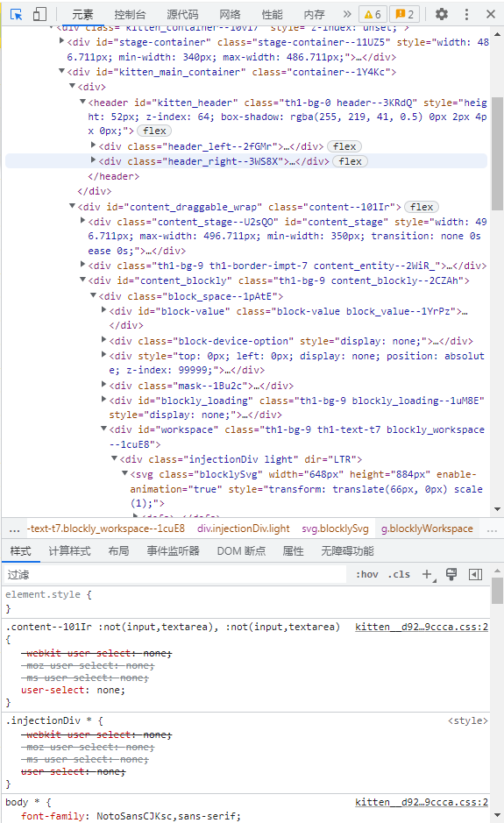The height and width of the screenshot is (823, 504).
Task: Click the issues badge showing 2
Action: tap(405, 14)
